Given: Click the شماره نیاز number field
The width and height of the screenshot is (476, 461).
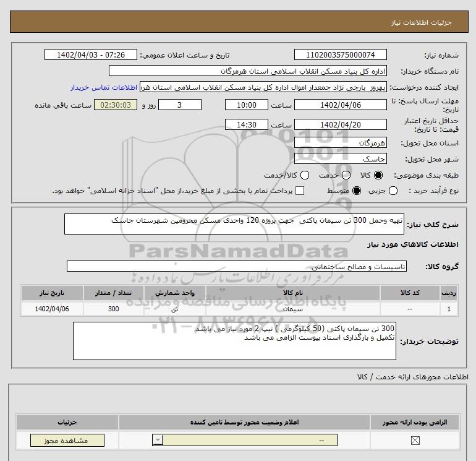Looking at the screenshot, I should 340,54.
